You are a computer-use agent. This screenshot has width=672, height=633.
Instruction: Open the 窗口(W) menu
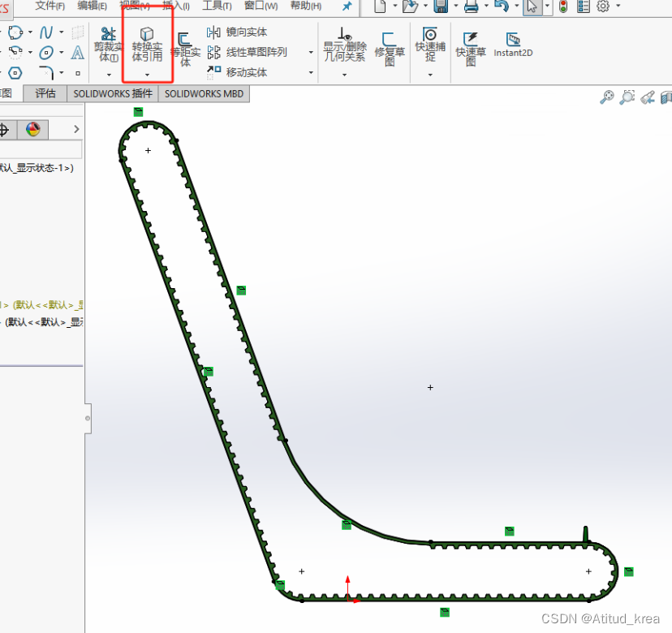(x=261, y=6)
